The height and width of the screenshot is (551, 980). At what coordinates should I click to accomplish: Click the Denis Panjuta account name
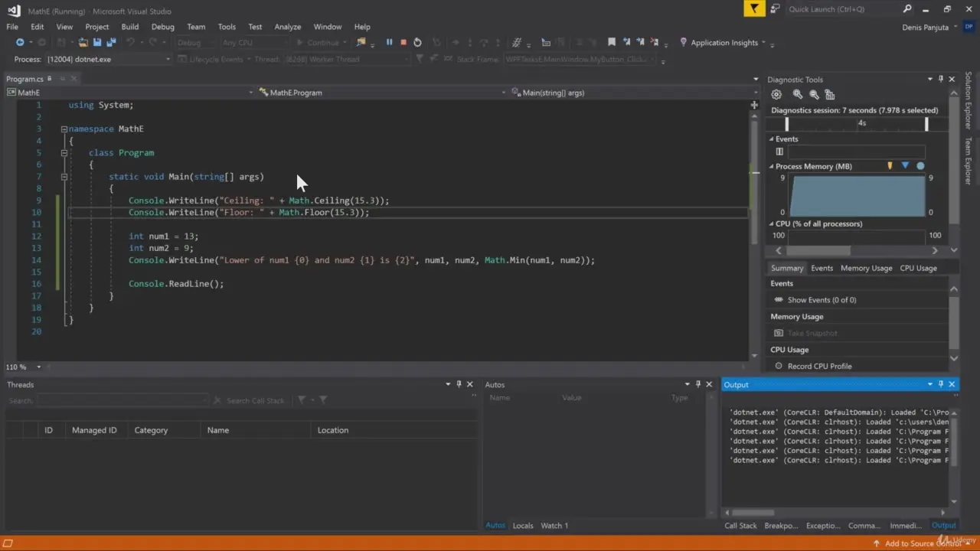926,28
